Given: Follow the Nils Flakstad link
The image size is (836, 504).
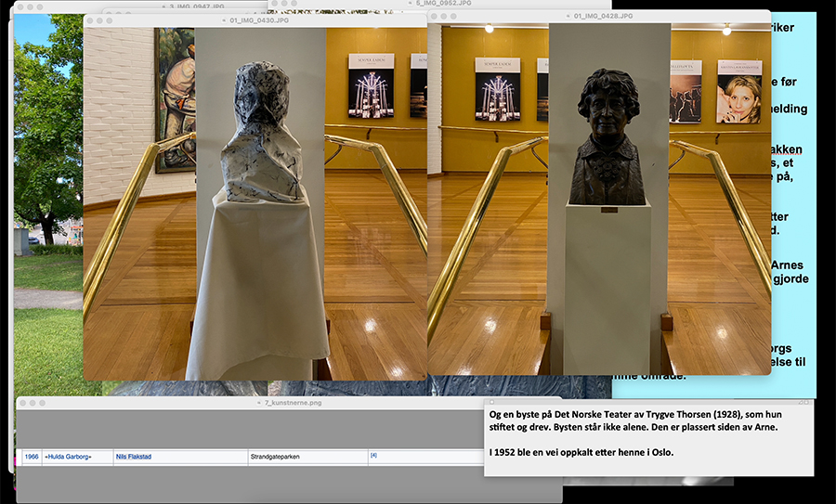Looking at the screenshot, I should click(x=133, y=457).
